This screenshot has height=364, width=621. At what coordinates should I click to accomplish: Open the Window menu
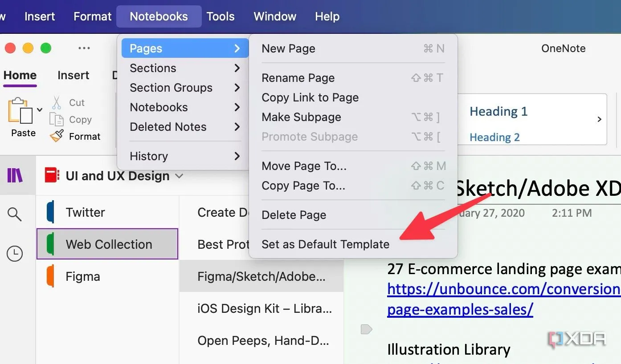(275, 16)
